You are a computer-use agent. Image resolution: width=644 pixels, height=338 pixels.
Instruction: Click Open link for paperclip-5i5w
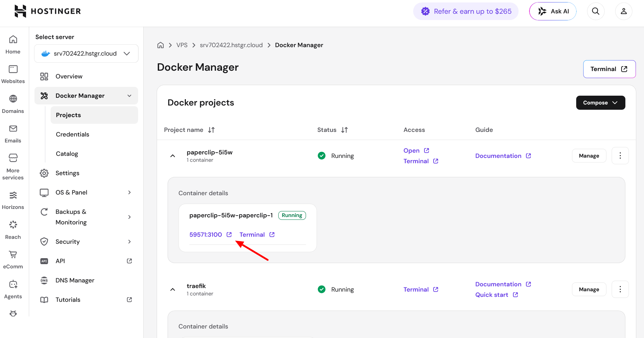416,151
